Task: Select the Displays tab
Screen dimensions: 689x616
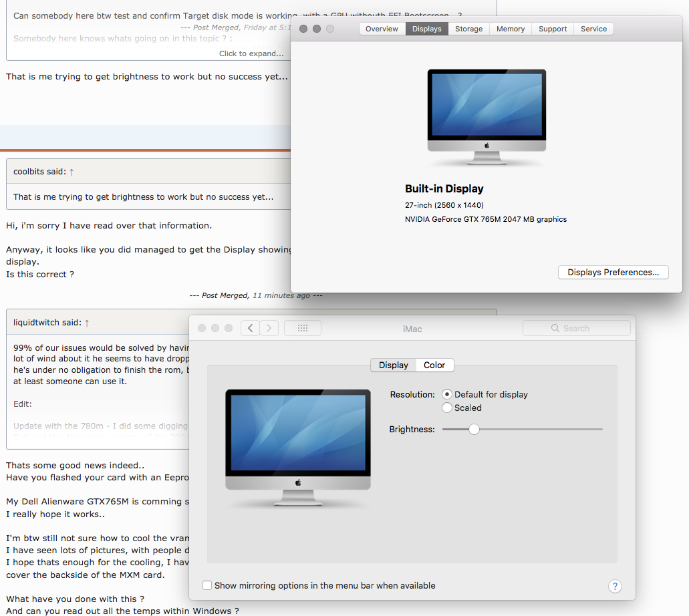Action: point(426,29)
